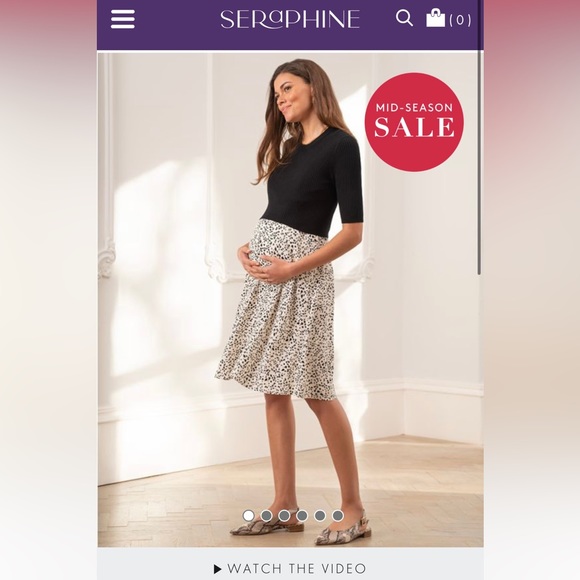
Task: Select the third carousel dot
Action: (284, 515)
